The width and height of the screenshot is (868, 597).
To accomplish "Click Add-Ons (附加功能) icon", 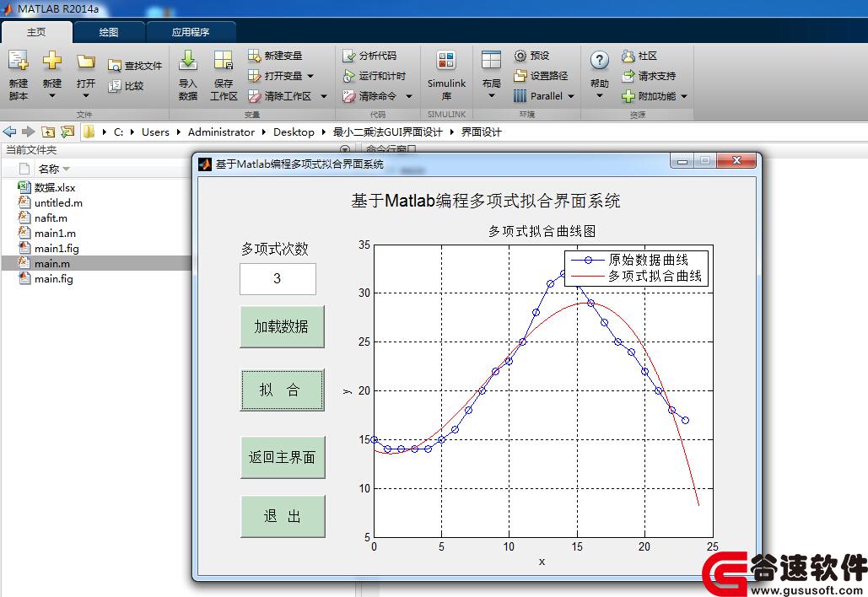I will (628, 96).
